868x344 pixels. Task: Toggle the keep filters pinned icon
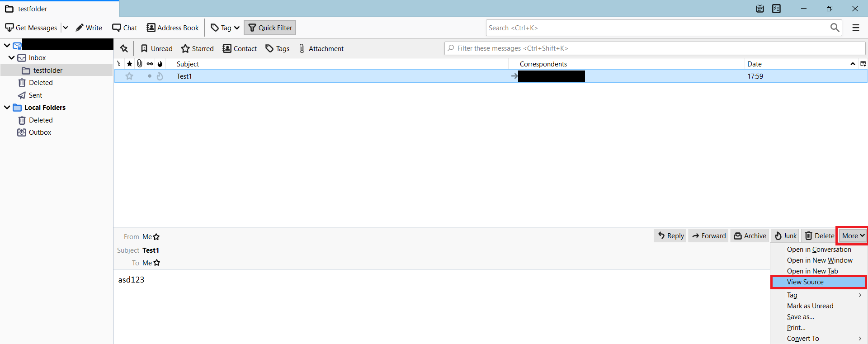(x=124, y=48)
